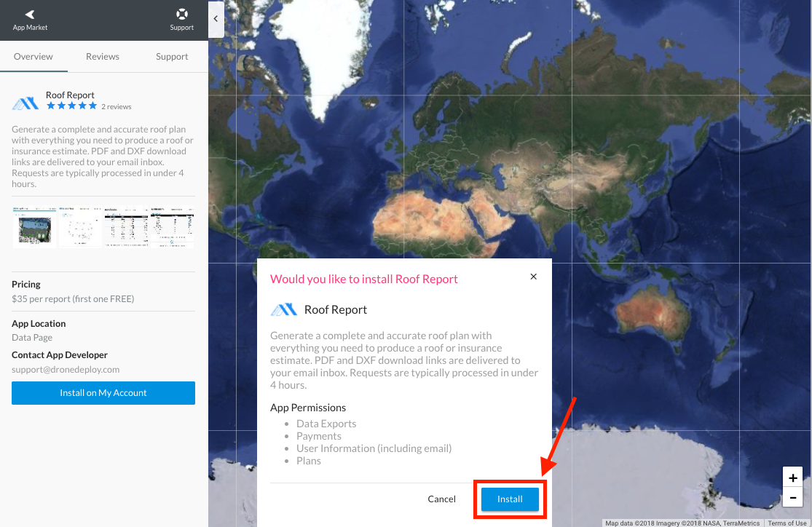Click the support@dronedeploy.com email
This screenshot has width=812, height=527.
pos(66,370)
